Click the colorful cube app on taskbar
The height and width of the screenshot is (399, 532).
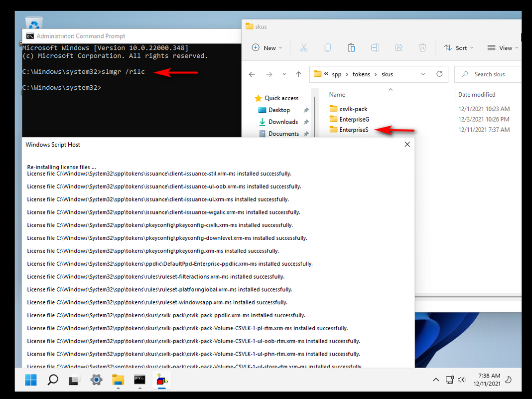coord(162,380)
